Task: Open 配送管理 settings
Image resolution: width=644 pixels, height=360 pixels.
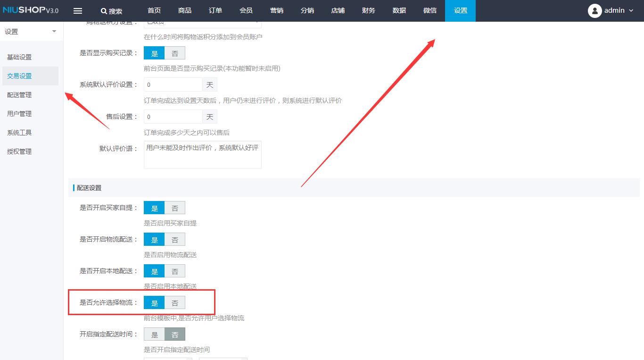Action: pos(19,94)
